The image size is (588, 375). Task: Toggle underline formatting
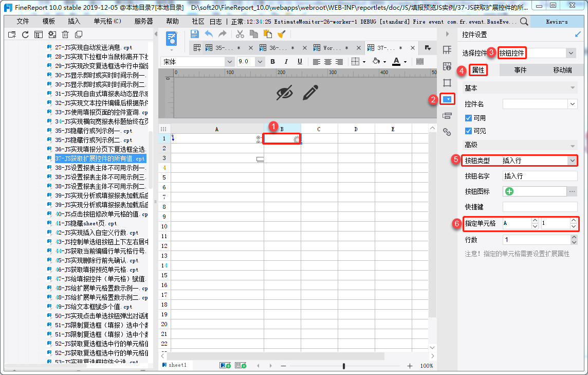click(x=300, y=62)
